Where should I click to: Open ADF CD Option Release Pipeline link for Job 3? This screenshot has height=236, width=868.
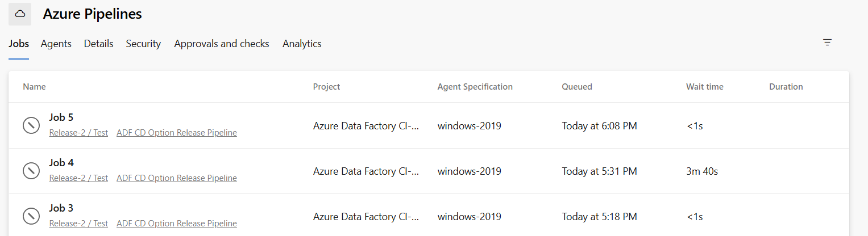[x=177, y=224]
